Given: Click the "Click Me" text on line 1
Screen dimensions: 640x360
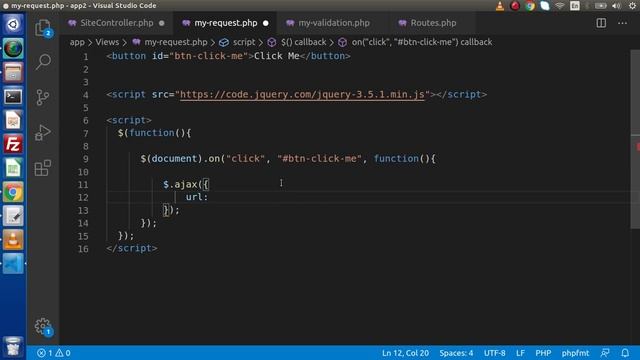Looking at the screenshot, I should point(276,56).
